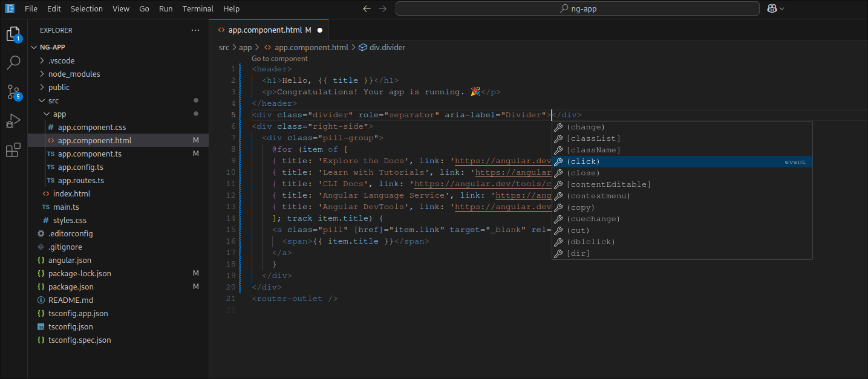Open package-lock.json in the explorer
Viewport: 868px width, 379px height.
pyautogui.click(x=118, y=273)
